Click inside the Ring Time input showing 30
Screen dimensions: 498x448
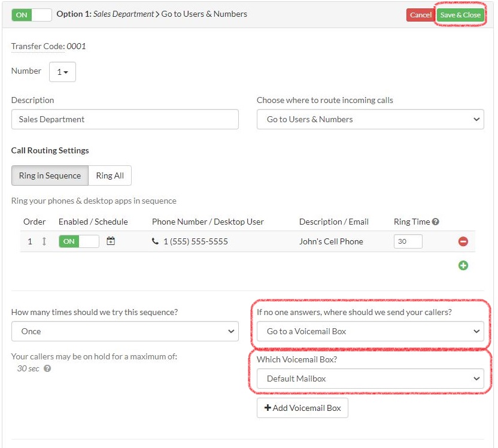pos(408,241)
